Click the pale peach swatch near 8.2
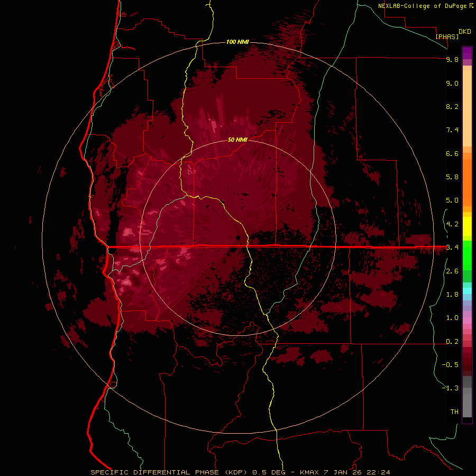This screenshot has height=476, width=476. 467,108
